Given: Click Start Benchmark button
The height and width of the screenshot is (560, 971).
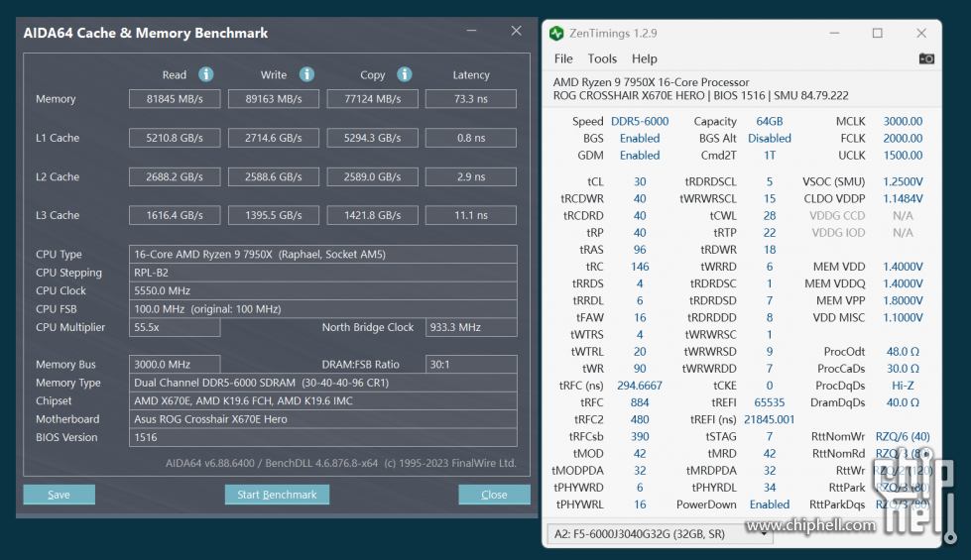Looking at the screenshot, I should [x=277, y=495].
